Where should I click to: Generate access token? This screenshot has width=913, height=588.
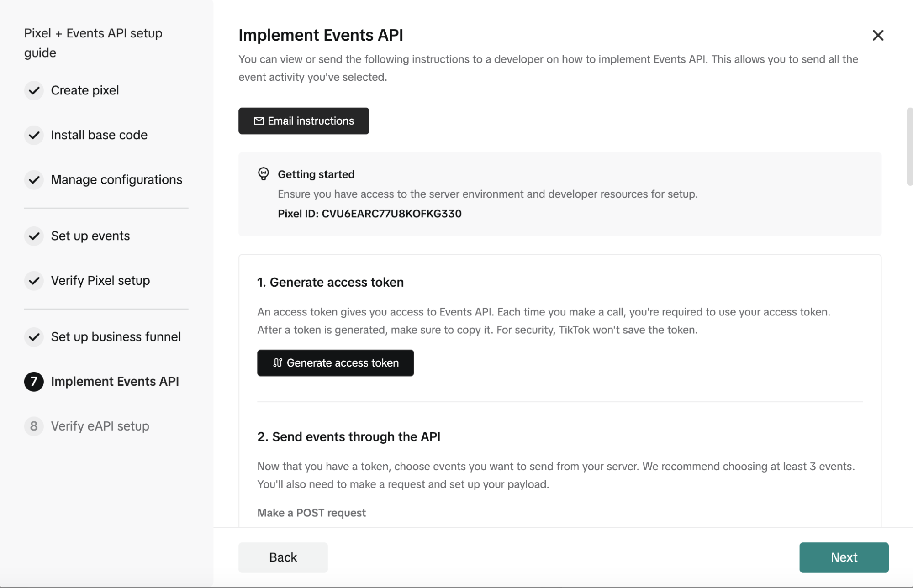point(335,363)
